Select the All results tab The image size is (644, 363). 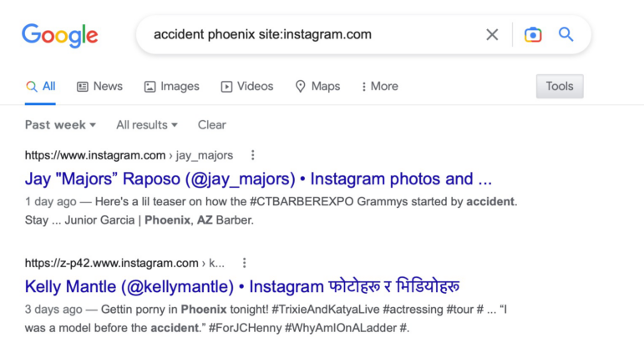pyautogui.click(x=40, y=87)
